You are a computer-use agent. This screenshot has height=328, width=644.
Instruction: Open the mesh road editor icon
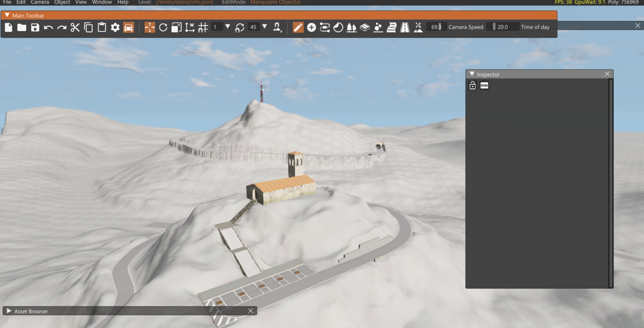pos(365,27)
